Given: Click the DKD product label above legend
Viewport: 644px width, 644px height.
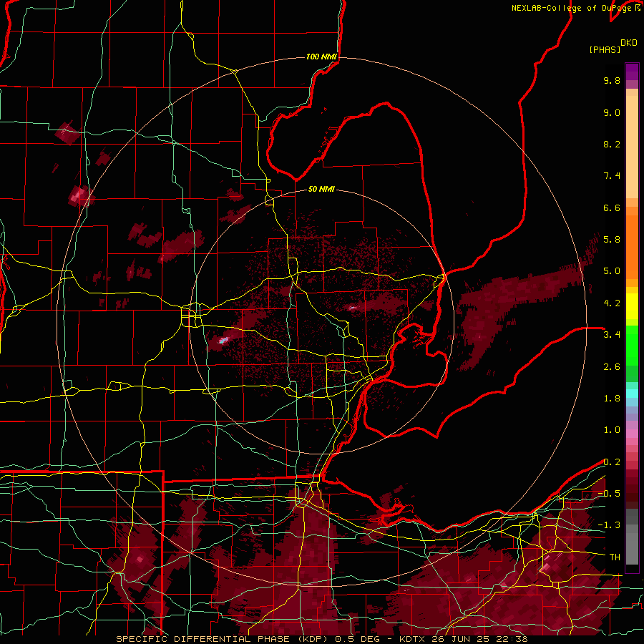Looking at the screenshot, I should pyautogui.click(x=628, y=42).
